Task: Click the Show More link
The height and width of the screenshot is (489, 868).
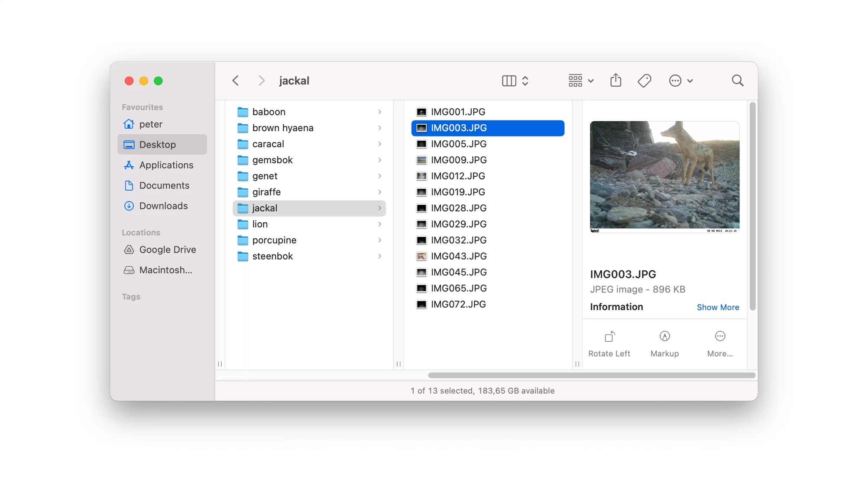Action: tap(718, 307)
